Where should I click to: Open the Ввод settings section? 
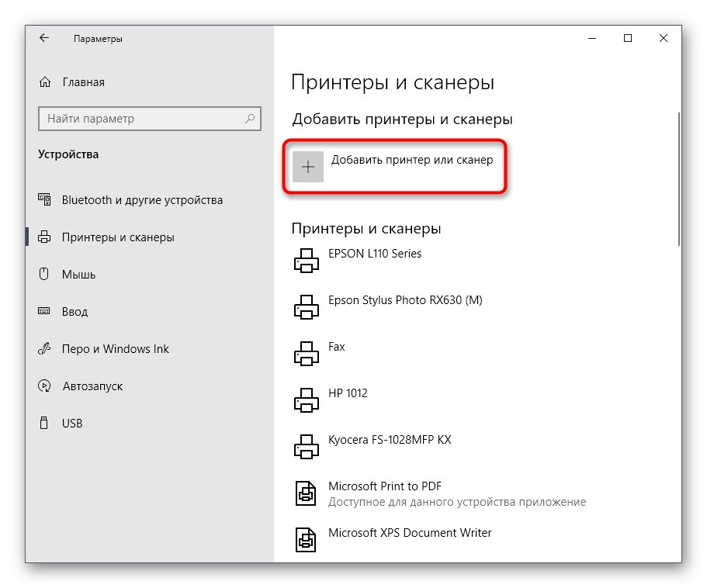pos(44,311)
